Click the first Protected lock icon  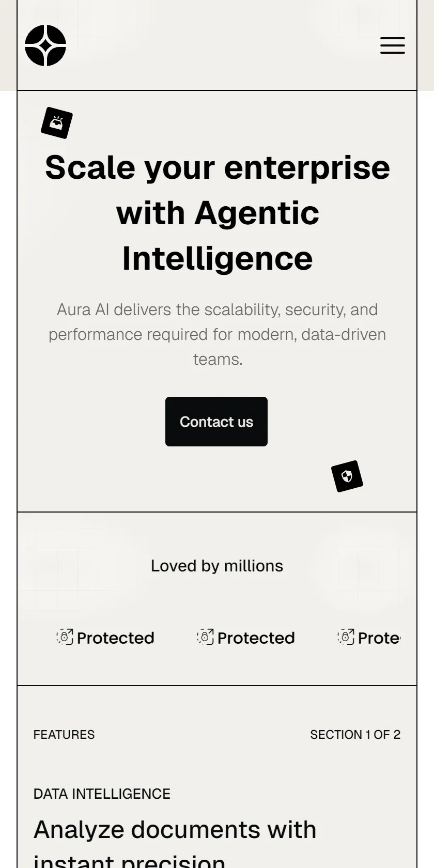65,637
